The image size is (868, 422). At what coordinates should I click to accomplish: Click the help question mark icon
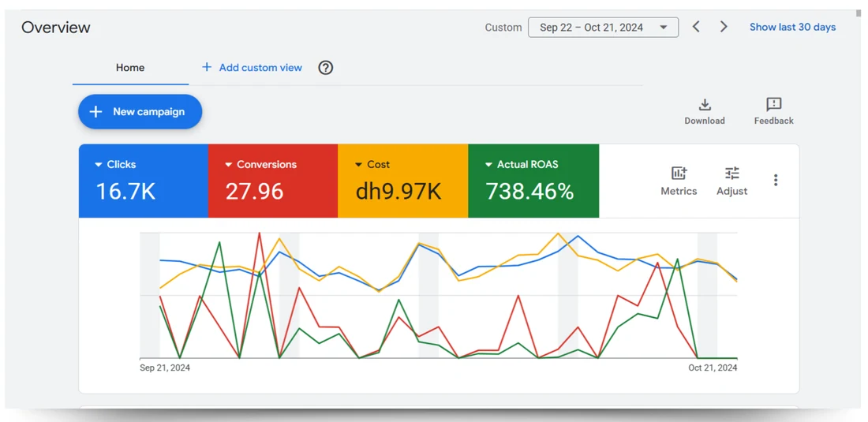click(325, 68)
